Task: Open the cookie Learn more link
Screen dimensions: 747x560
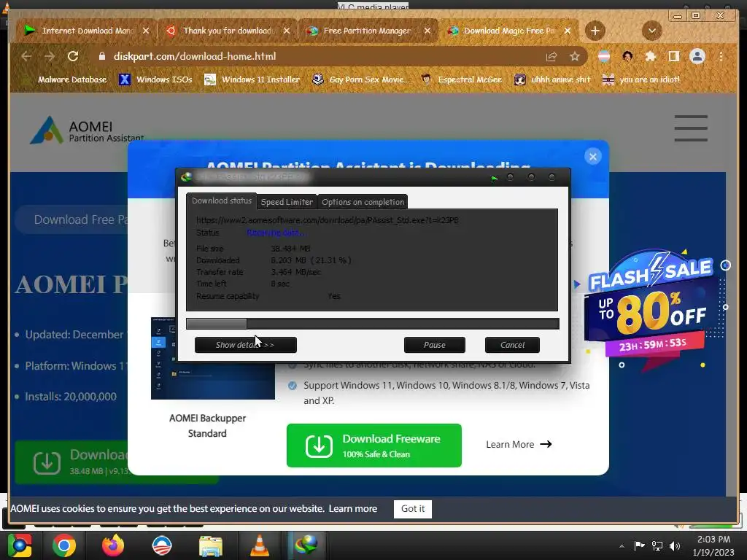Action: pos(352,508)
